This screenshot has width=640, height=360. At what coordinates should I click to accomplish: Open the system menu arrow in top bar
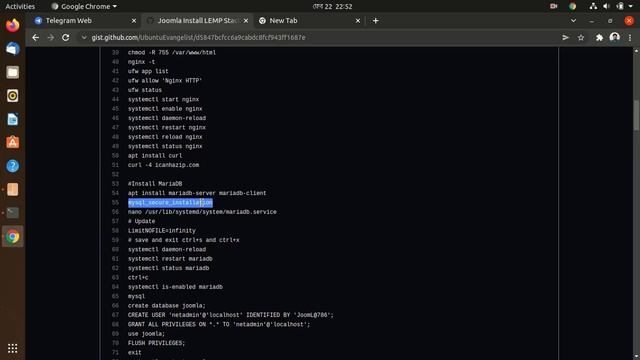(x=631, y=6)
